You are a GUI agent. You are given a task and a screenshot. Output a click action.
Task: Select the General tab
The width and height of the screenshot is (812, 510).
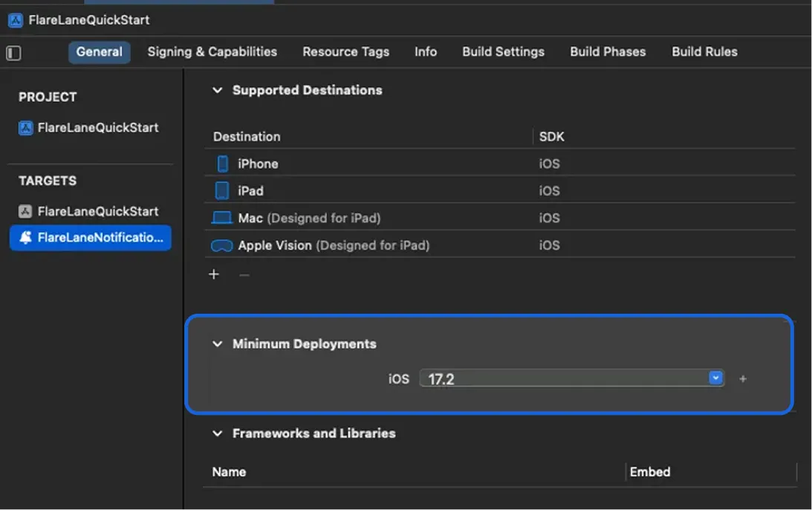point(100,52)
